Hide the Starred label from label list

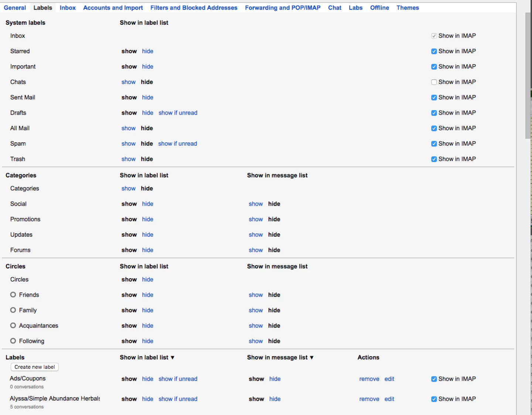click(x=147, y=51)
